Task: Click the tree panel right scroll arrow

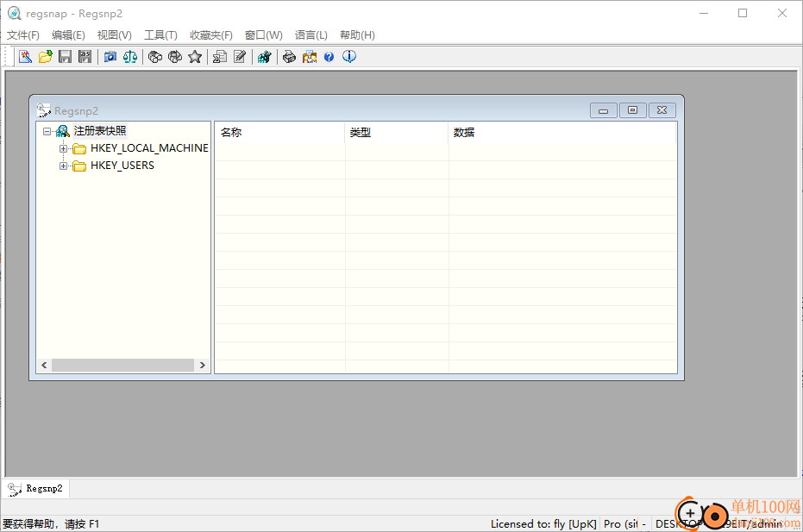Action: coord(203,365)
